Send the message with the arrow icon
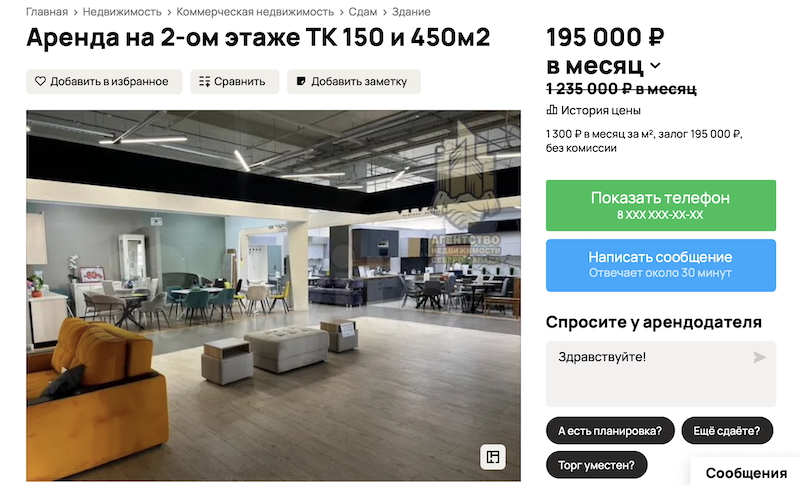The image size is (800, 485). pos(759,357)
